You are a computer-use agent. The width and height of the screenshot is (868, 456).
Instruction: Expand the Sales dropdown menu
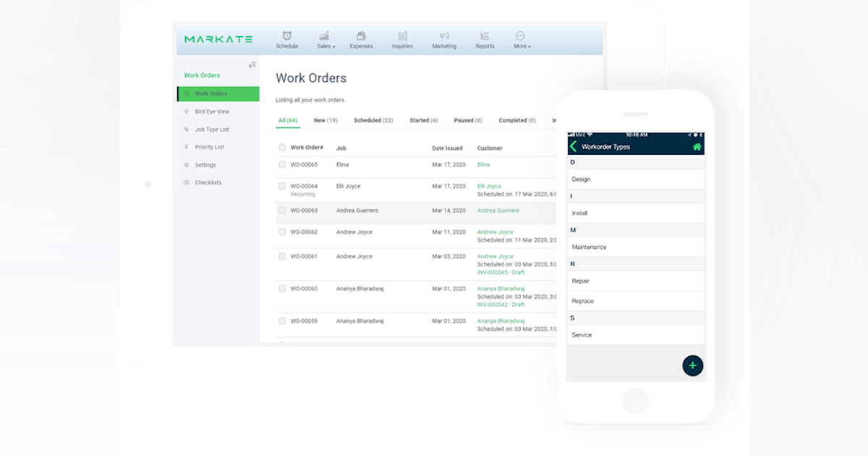coord(325,40)
